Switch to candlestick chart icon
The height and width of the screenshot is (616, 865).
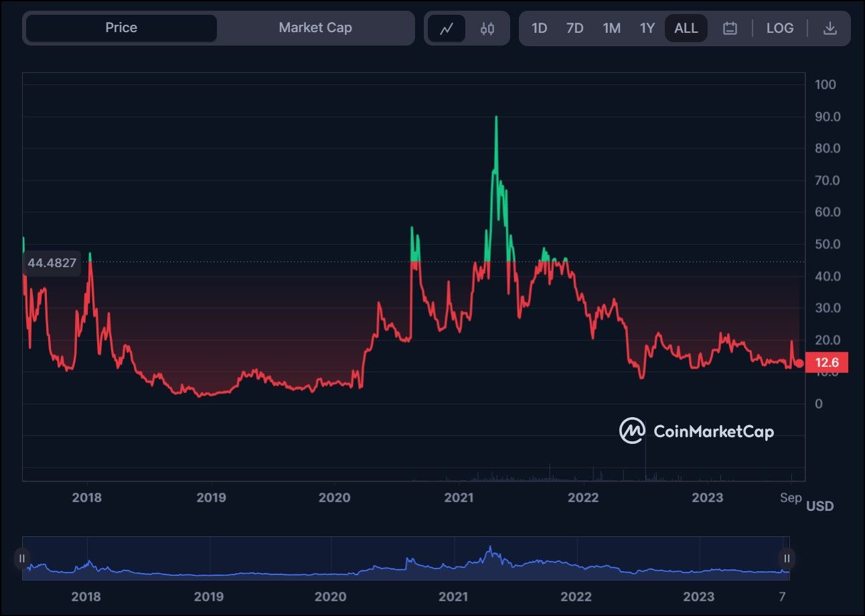click(487, 28)
